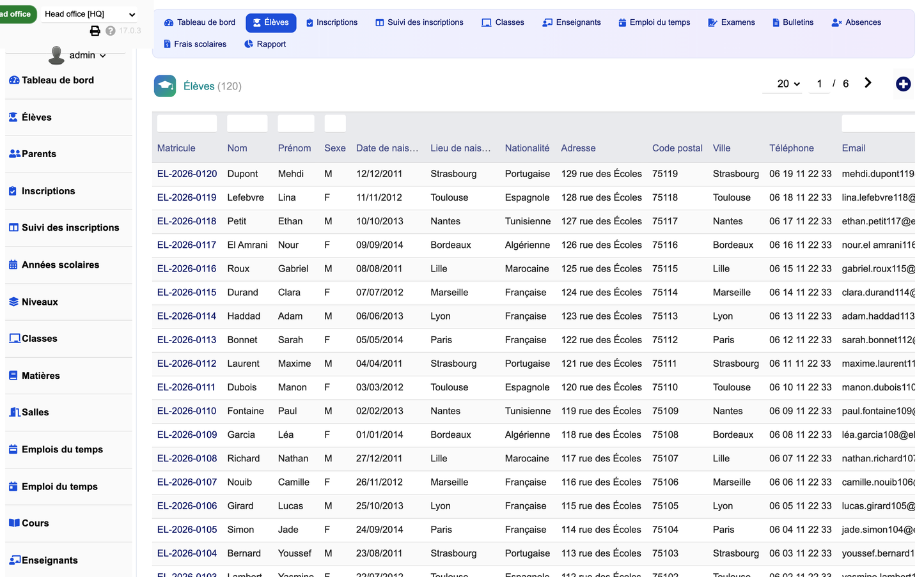Screen dimensions: 924x577
Task: Open student record EL-2026-0105
Action: (x=187, y=530)
